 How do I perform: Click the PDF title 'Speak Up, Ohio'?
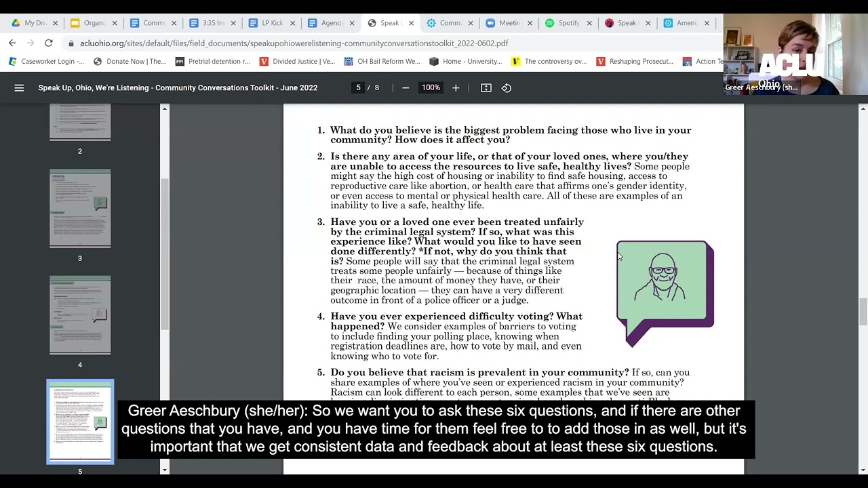178,87
